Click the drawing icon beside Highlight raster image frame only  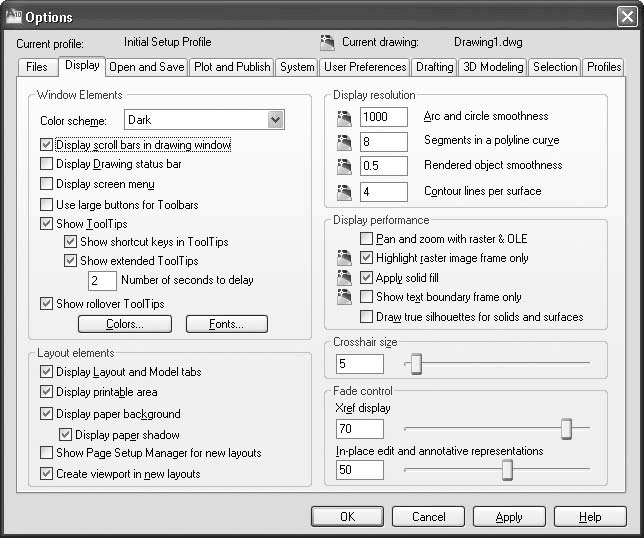[345, 259]
